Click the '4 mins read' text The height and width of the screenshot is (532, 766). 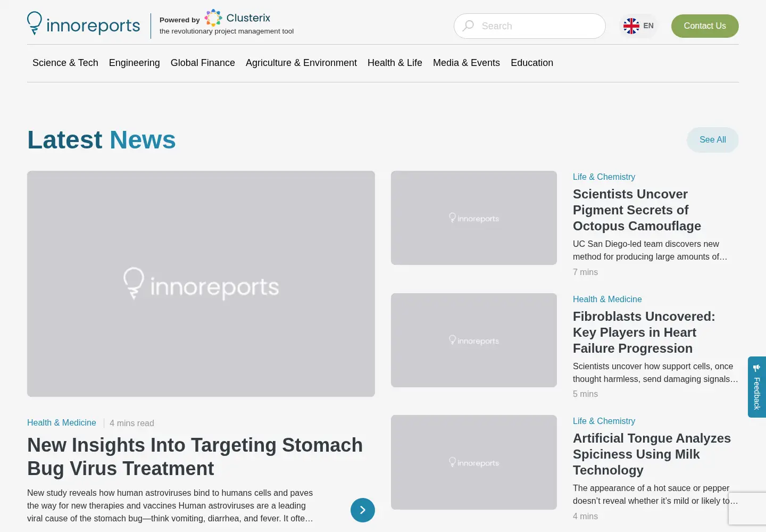[x=132, y=423]
